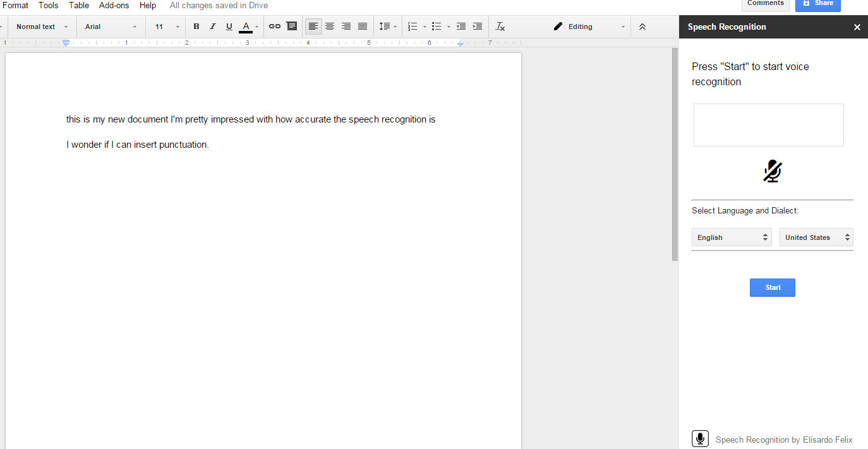Start voice recognition with Start button
The image size is (868, 449).
pyautogui.click(x=773, y=287)
